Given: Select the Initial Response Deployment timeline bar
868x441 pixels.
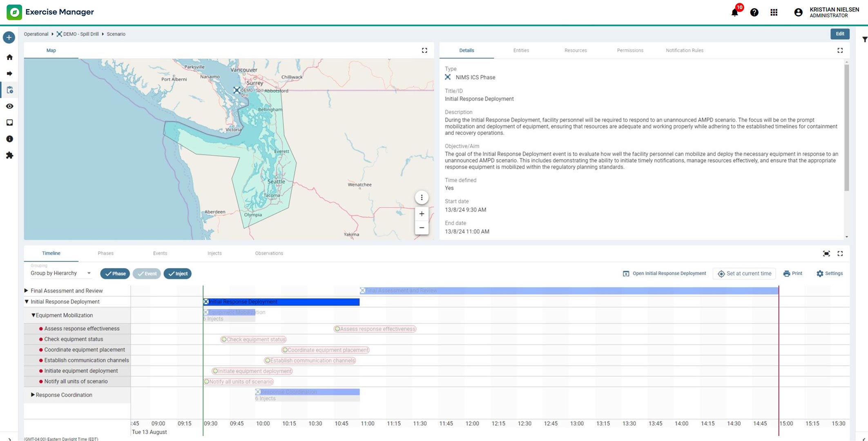Looking at the screenshot, I should pos(281,302).
